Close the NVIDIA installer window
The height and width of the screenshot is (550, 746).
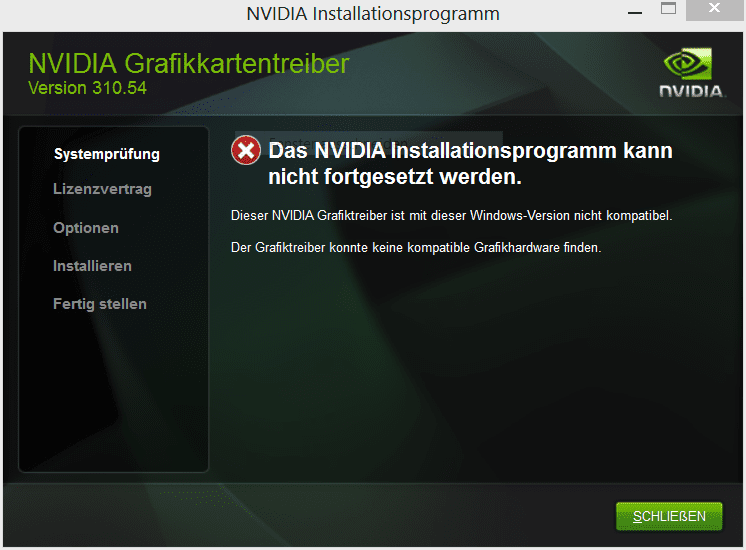click(714, 9)
